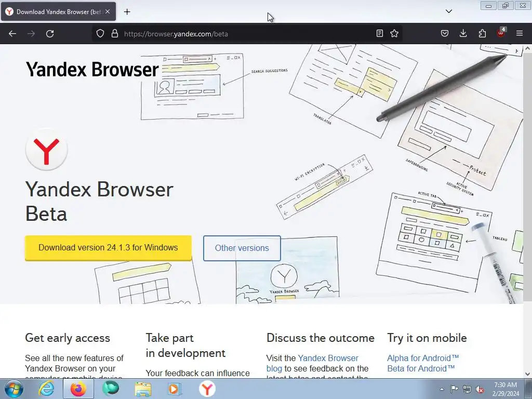This screenshot has height=399, width=532.
Task: Open the clock showing 7:30 AM
Action: click(x=506, y=389)
